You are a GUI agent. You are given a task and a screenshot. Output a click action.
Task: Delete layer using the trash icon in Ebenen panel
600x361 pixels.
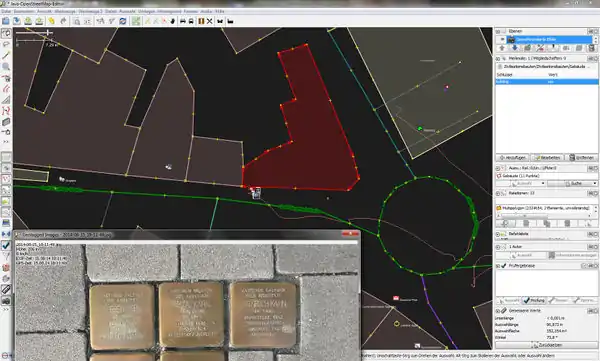(592, 48)
